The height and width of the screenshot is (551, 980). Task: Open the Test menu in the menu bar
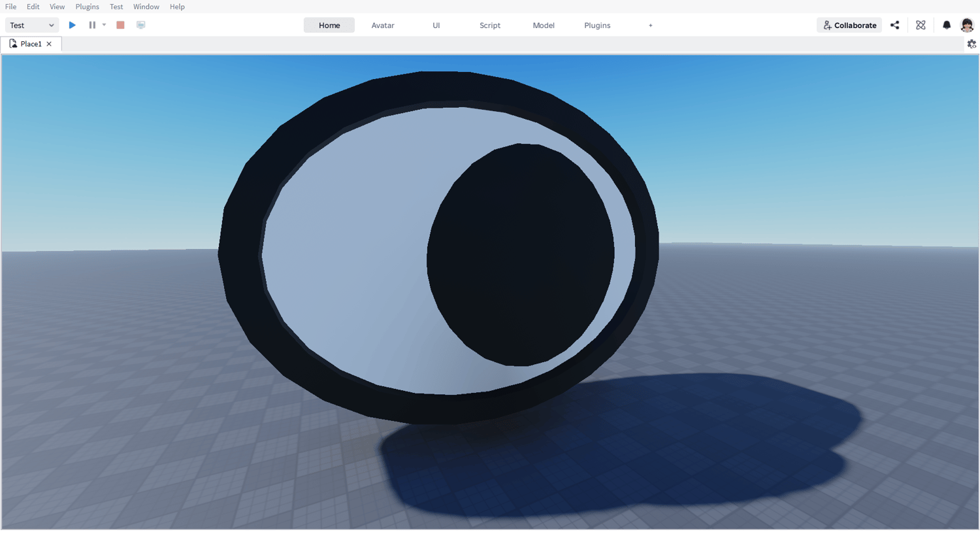pyautogui.click(x=116, y=7)
